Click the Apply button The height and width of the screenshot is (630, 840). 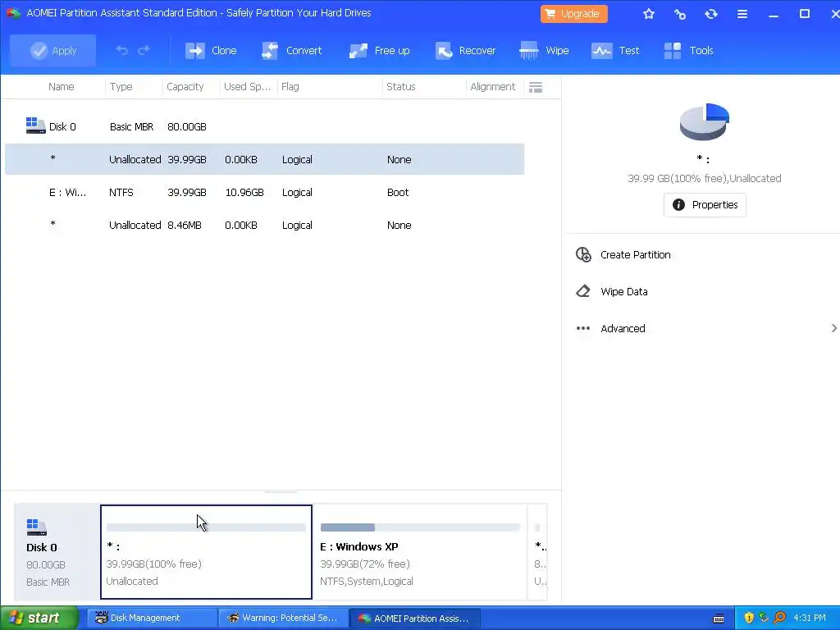pyautogui.click(x=53, y=50)
